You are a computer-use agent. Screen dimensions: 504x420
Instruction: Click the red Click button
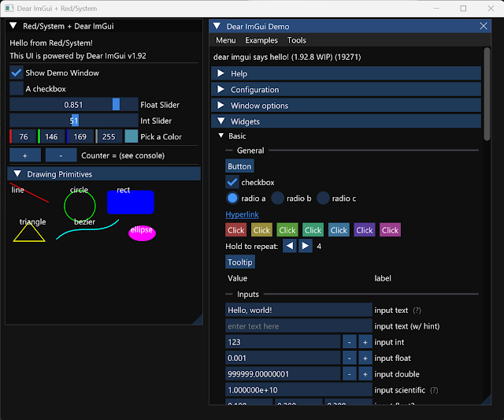point(236,230)
